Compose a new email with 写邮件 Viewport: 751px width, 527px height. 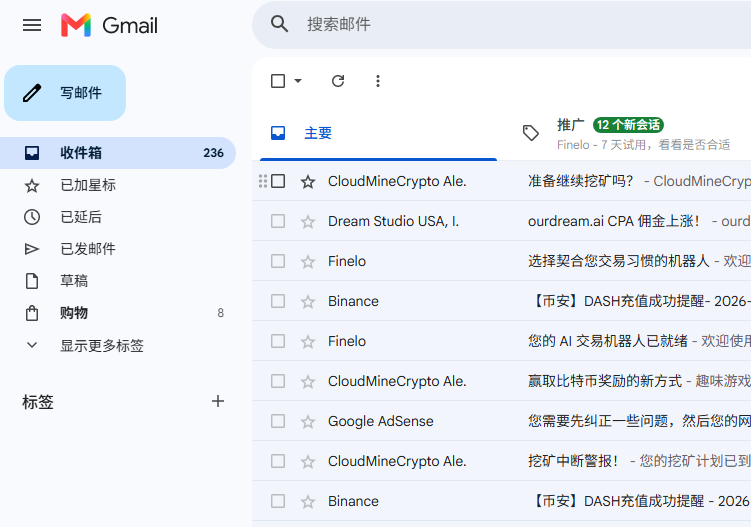pyautogui.click(x=65, y=93)
